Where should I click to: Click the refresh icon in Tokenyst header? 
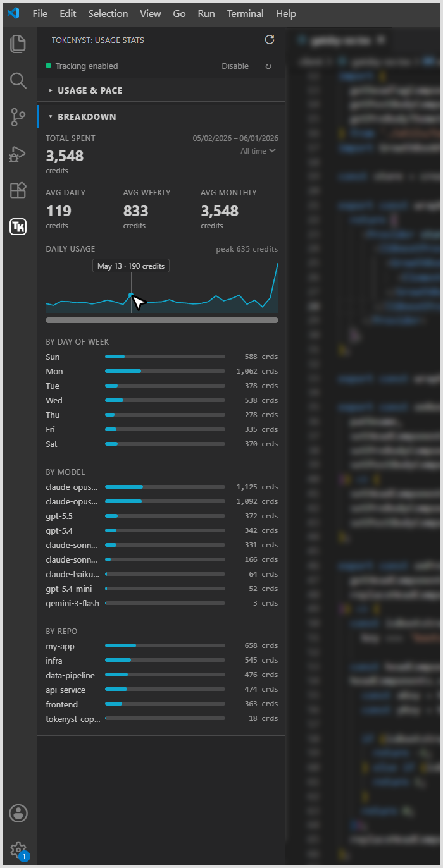coord(270,40)
